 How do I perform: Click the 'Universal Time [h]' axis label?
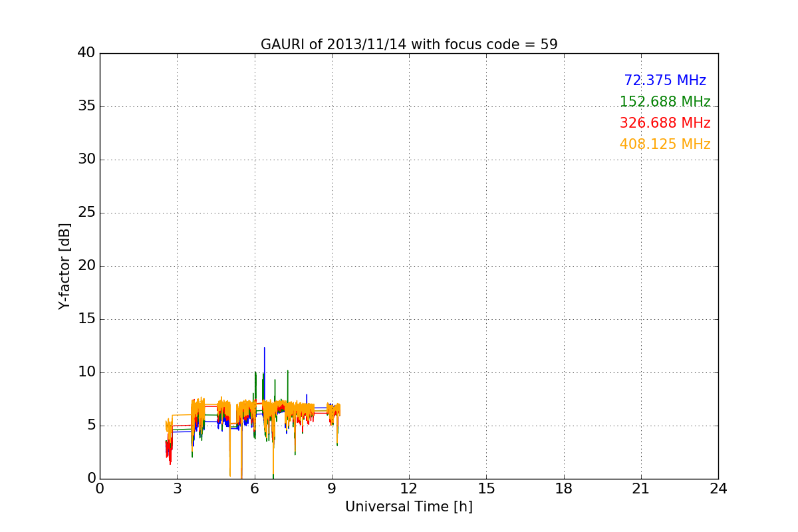pyautogui.click(x=409, y=507)
